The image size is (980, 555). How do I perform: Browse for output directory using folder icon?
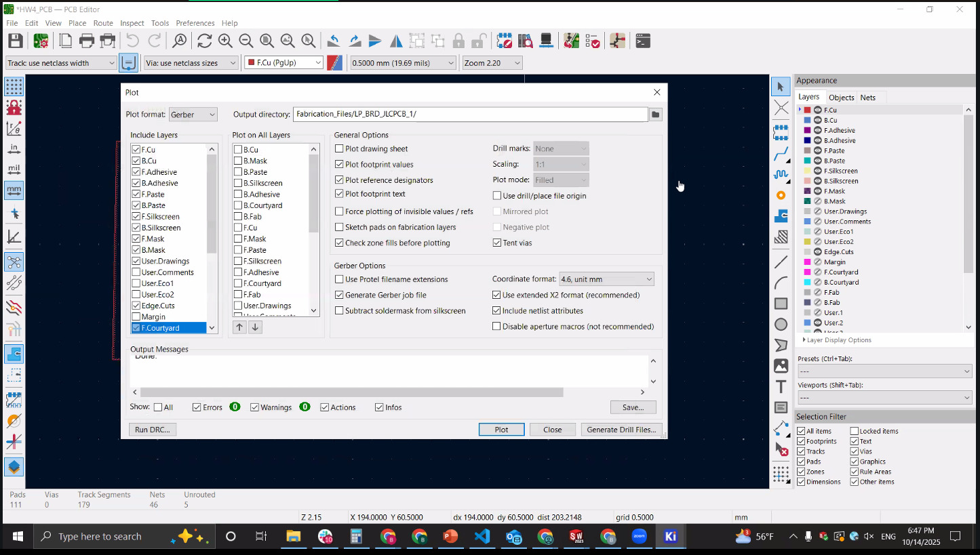[655, 115]
